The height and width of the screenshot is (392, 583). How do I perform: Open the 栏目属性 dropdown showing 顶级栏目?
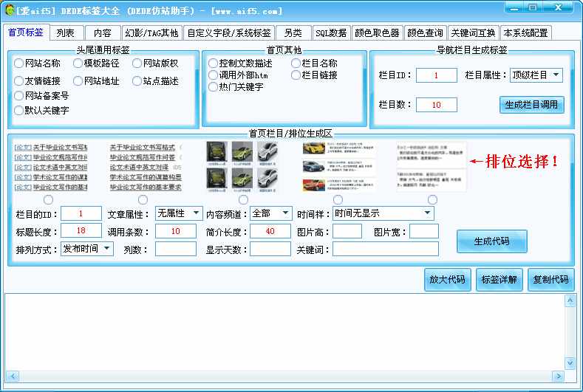tap(536, 75)
